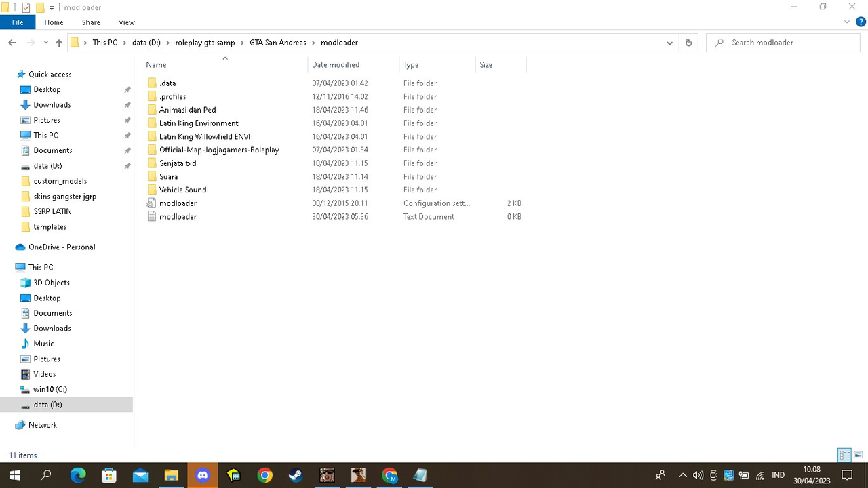
Task: Click the modloader text document icon
Action: (152, 217)
